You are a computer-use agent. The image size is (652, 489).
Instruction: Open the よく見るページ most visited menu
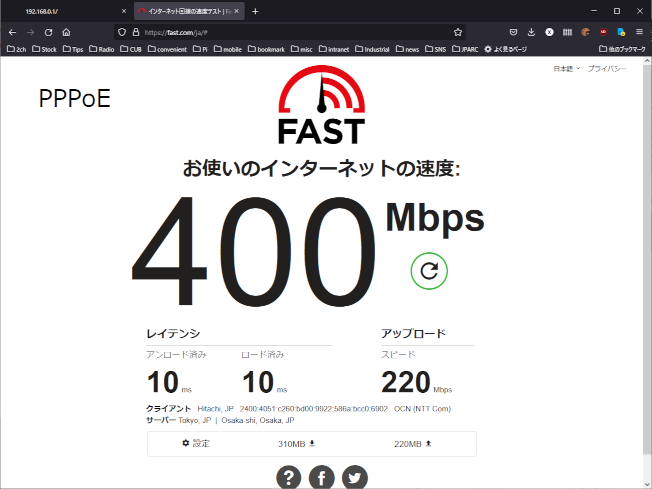pos(506,49)
